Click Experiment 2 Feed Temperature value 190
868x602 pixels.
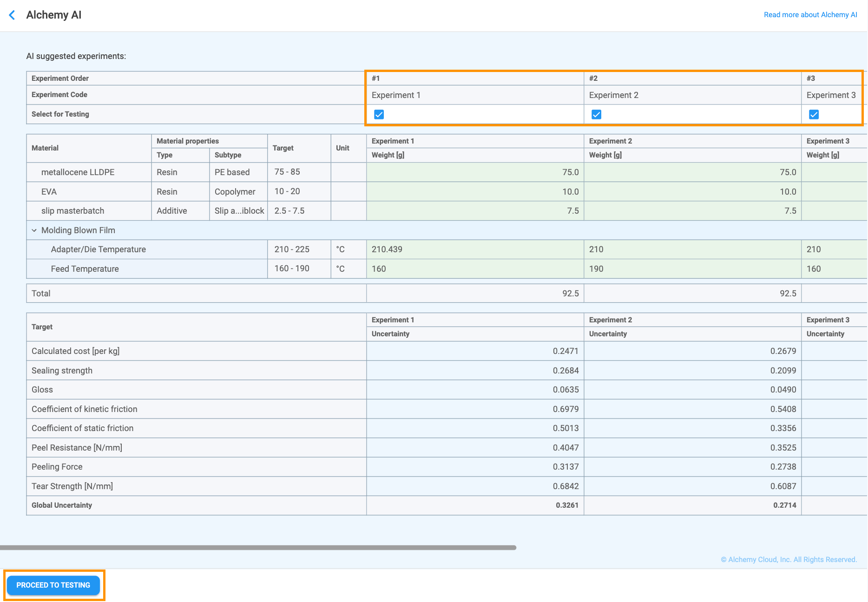pos(693,269)
